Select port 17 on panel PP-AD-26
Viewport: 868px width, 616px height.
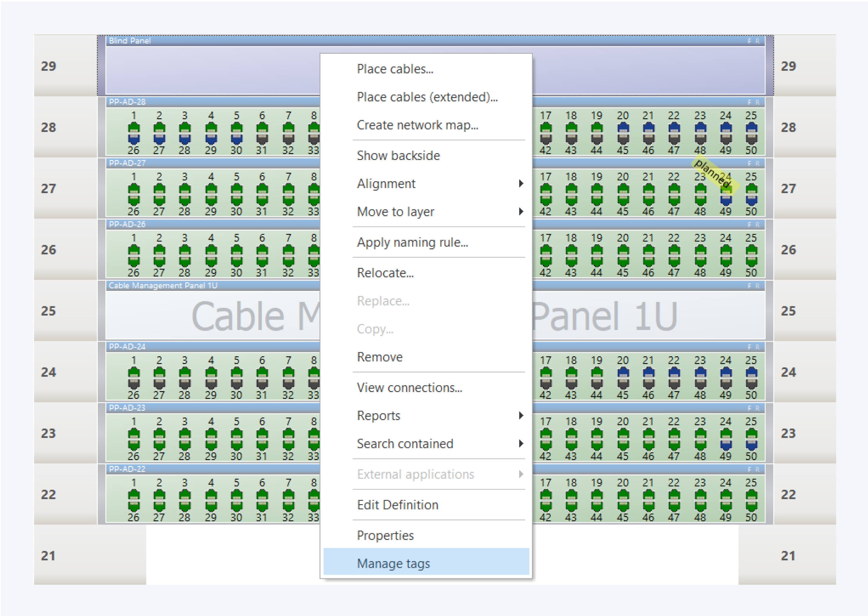(545, 250)
